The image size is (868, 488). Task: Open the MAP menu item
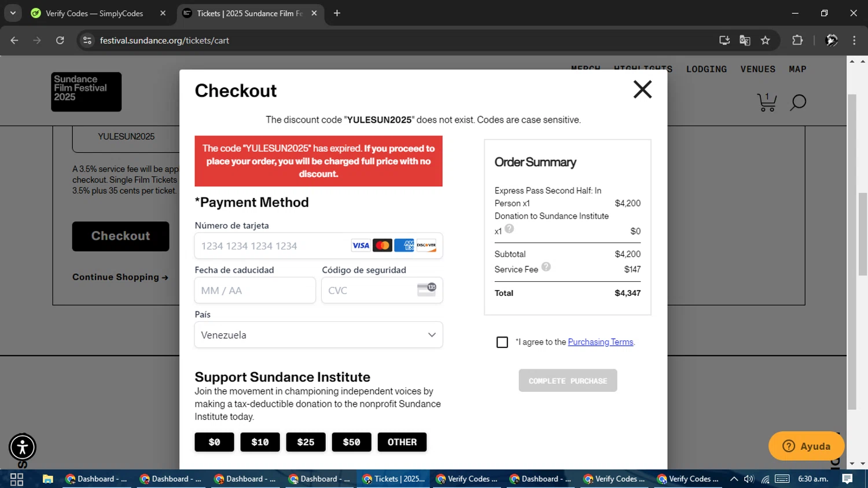[x=797, y=69]
